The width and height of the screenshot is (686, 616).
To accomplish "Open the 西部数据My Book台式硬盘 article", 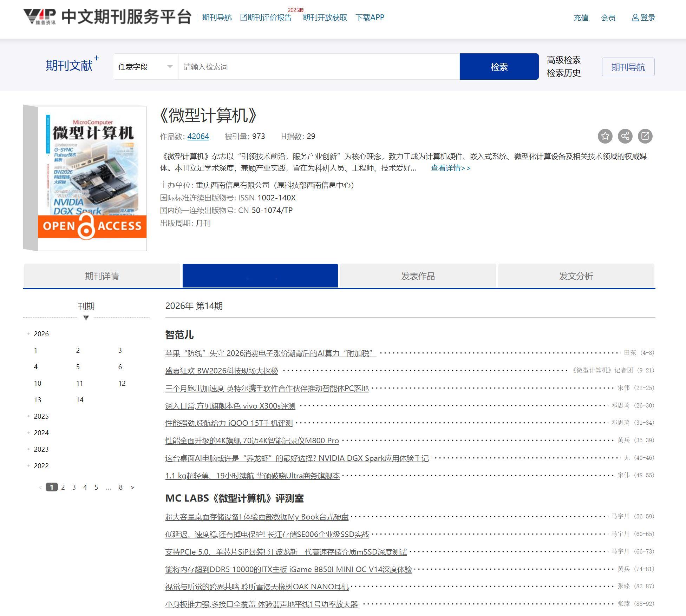I will (257, 517).
